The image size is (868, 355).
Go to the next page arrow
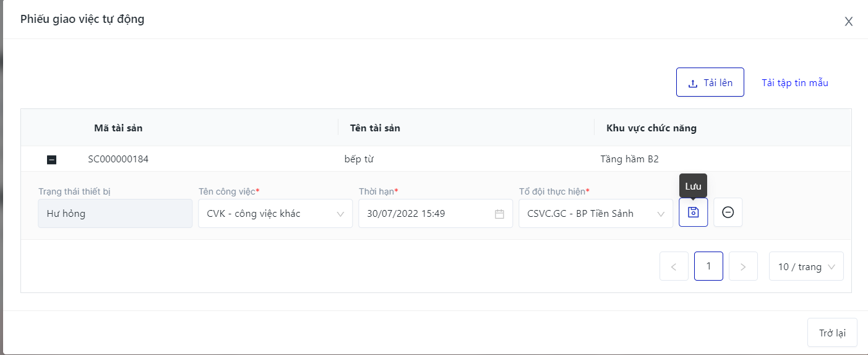tap(743, 266)
